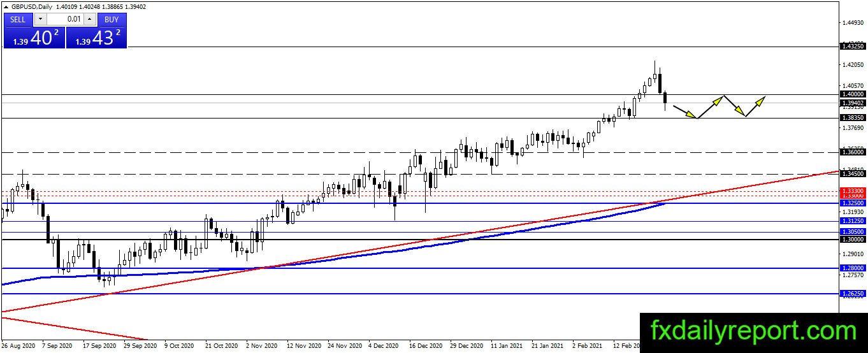868x353 pixels.
Task: Select the 1.38350 support level label
Action: click(853, 118)
